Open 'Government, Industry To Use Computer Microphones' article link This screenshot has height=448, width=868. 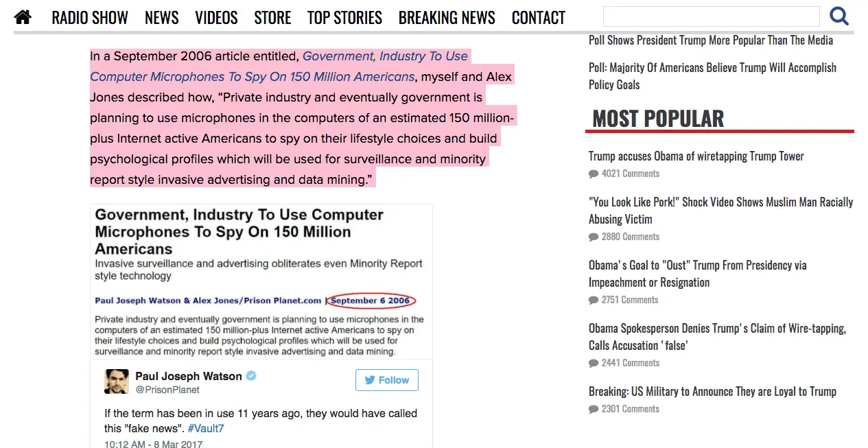click(279, 67)
